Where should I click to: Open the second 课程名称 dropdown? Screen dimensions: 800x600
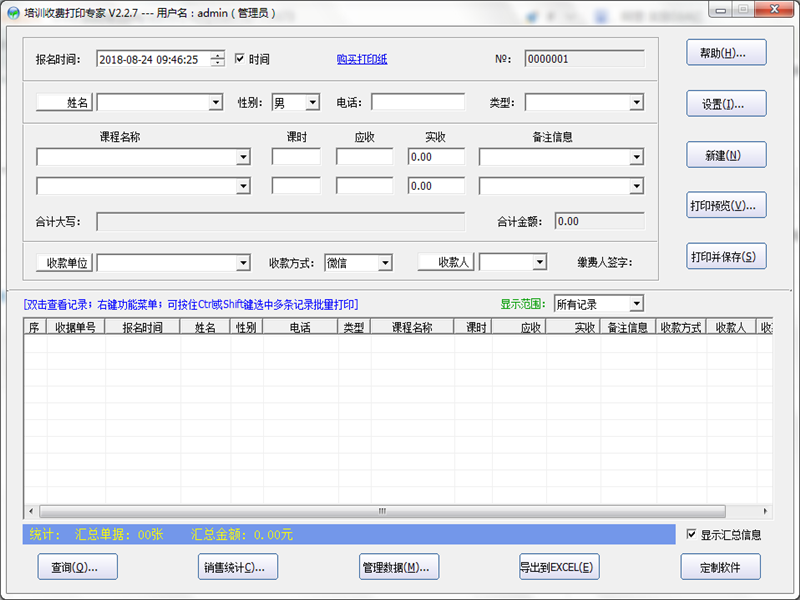[x=243, y=186]
